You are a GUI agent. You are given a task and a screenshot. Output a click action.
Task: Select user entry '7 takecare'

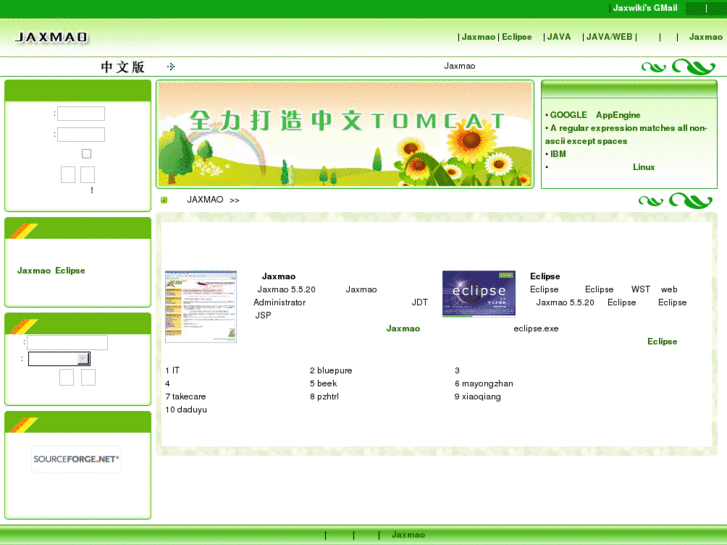185,397
